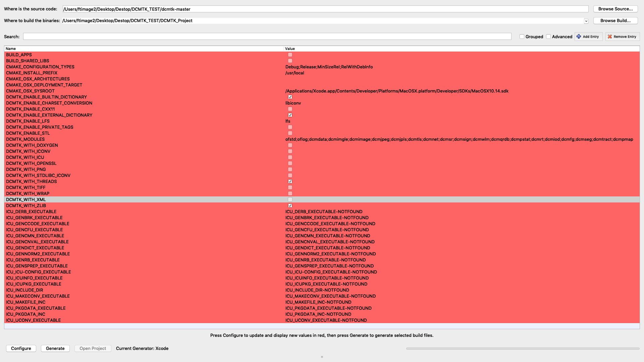
Task: Uncheck DCMTK_ENABLE_EXTERNAL_DICTIONARY
Action: tap(290, 115)
